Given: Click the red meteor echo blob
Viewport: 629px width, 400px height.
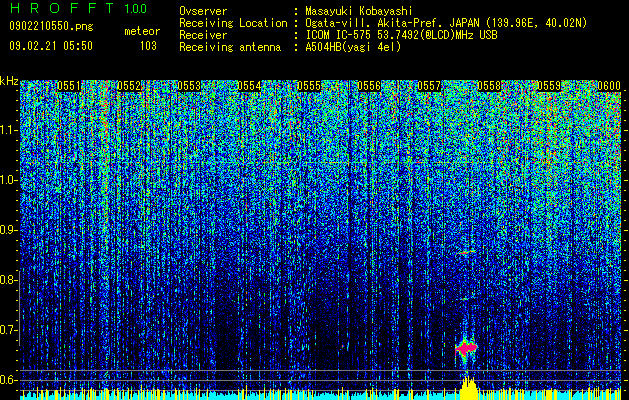Looking at the screenshot, I should pos(466,348).
